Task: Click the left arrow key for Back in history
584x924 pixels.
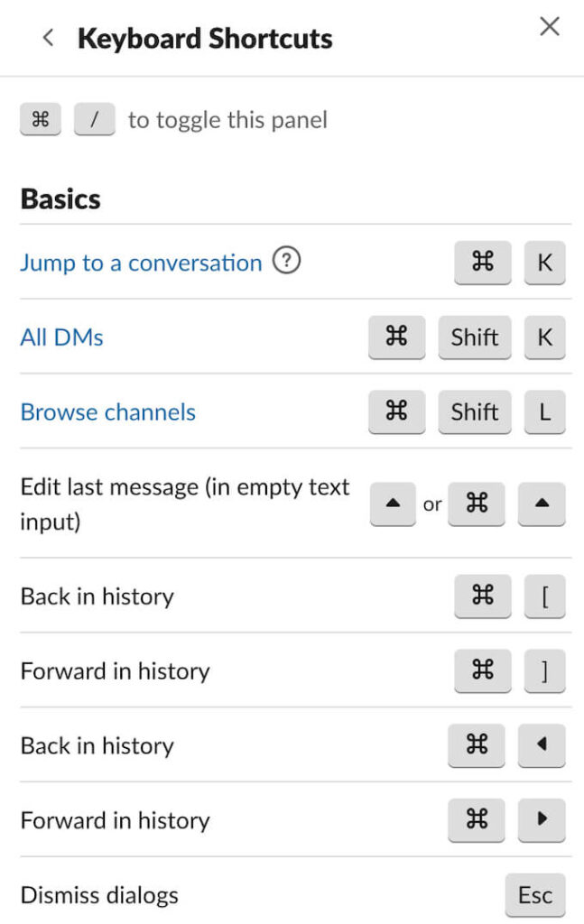Action: click(542, 745)
